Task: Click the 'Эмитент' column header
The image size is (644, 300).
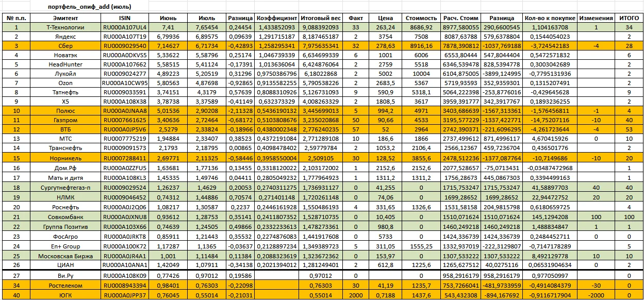Action: click(65, 18)
